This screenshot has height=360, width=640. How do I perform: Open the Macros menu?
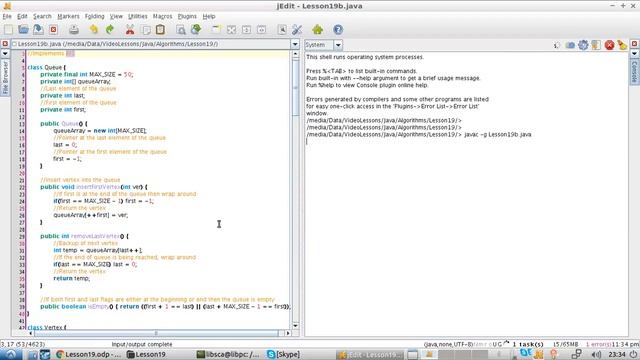click(x=162, y=16)
